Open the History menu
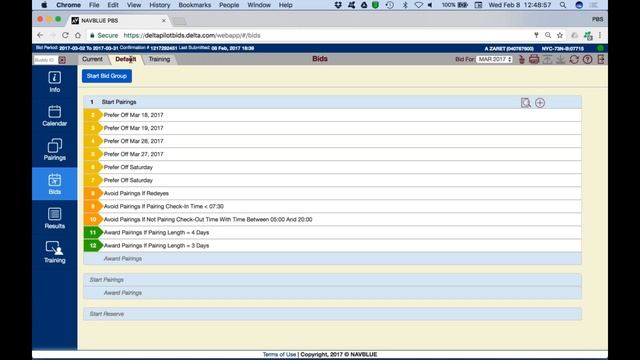Image resolution: width=640 pixels, height=360 pixels. click(x=160, y=5)
